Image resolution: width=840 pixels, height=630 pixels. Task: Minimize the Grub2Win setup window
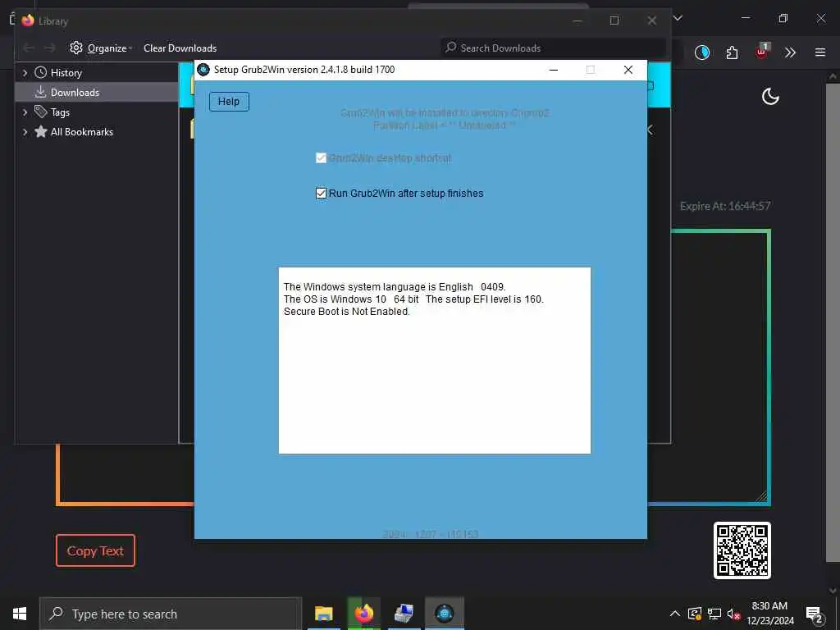(554, 70)
